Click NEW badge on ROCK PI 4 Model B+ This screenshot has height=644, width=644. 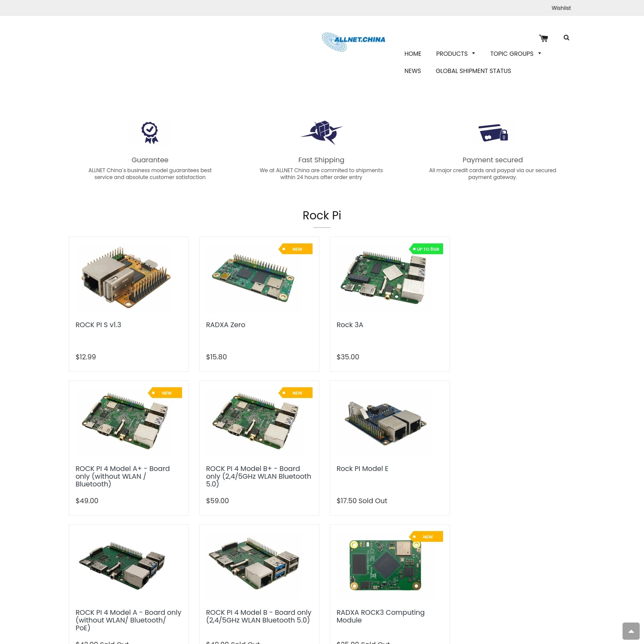[x=296, y=393]
